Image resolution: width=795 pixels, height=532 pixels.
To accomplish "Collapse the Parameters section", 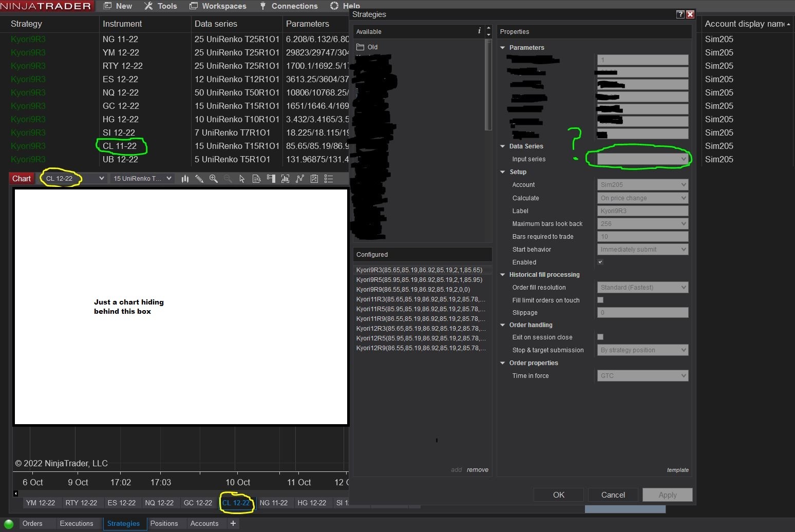I will 503,48.
